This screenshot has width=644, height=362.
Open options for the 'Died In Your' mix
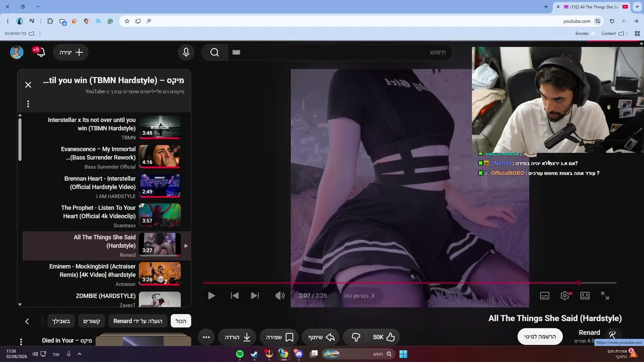tap(21, 342)
